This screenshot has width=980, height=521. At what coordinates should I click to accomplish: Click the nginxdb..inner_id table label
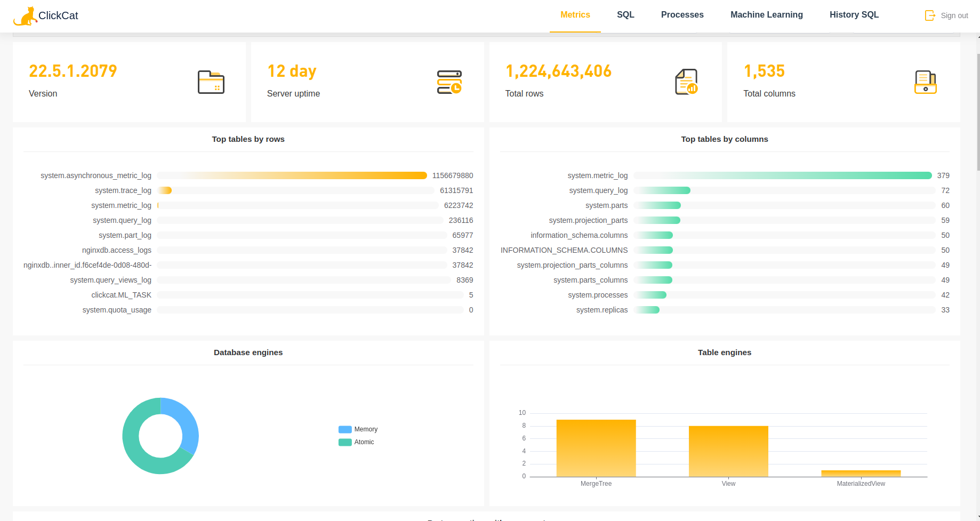tap(87, 265)
